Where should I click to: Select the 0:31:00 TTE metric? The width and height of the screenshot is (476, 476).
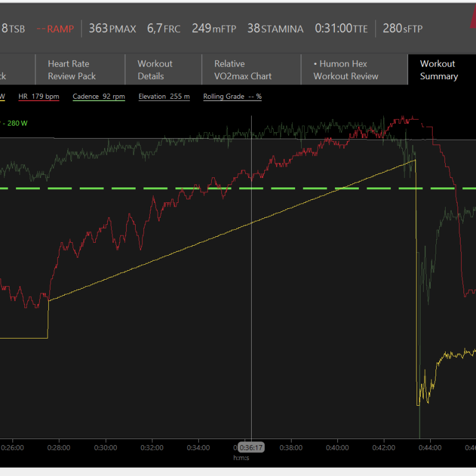click(x=341, y=29)
